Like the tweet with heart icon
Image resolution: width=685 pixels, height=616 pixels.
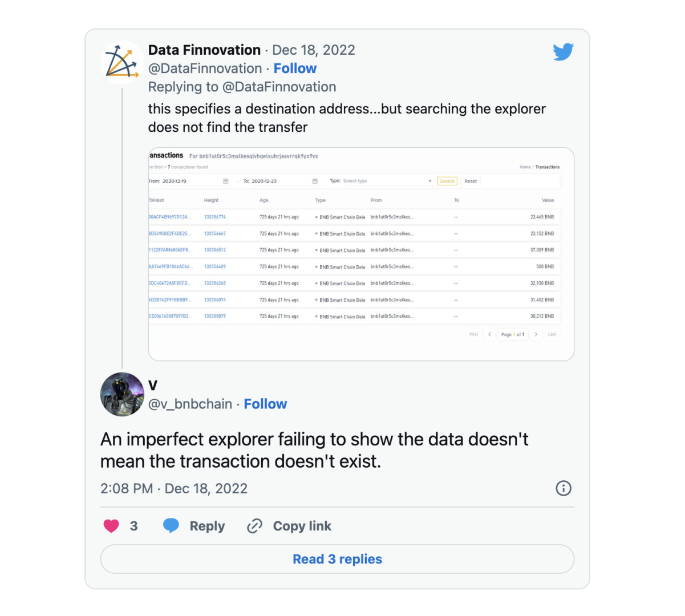click(111, 526)
